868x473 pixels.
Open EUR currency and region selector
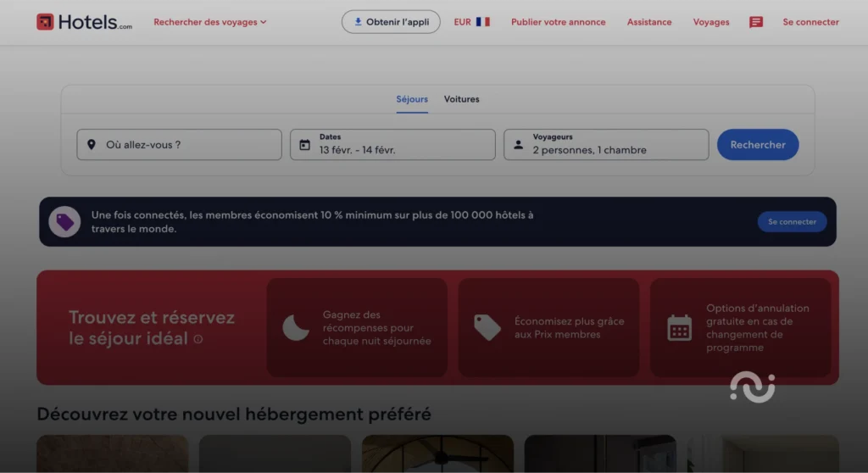[471, 22]
